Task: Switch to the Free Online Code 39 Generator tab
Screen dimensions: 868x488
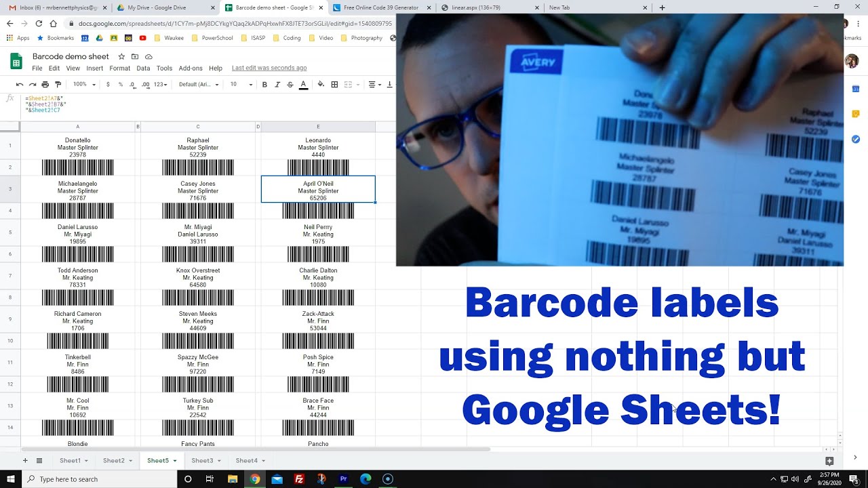Action: coord(381,7)
